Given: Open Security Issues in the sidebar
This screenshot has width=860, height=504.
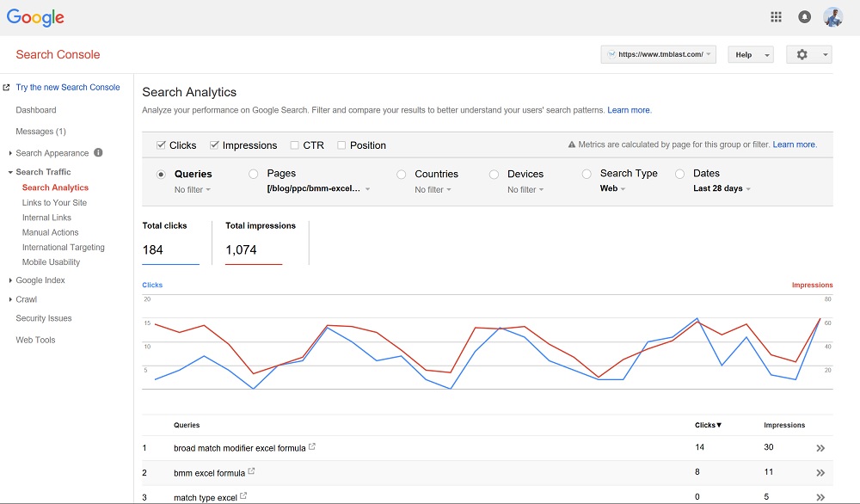Looking at the screenshot, I should [43, 318].
